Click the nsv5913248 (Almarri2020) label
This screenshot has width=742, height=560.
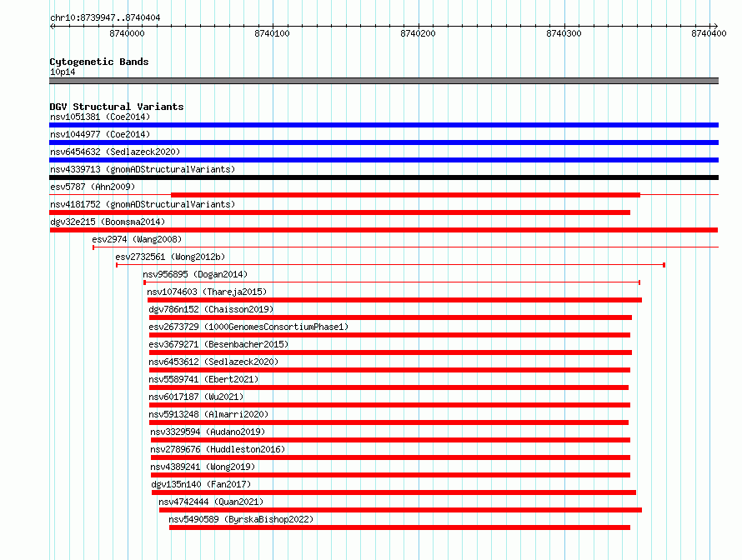pos(208,414)
